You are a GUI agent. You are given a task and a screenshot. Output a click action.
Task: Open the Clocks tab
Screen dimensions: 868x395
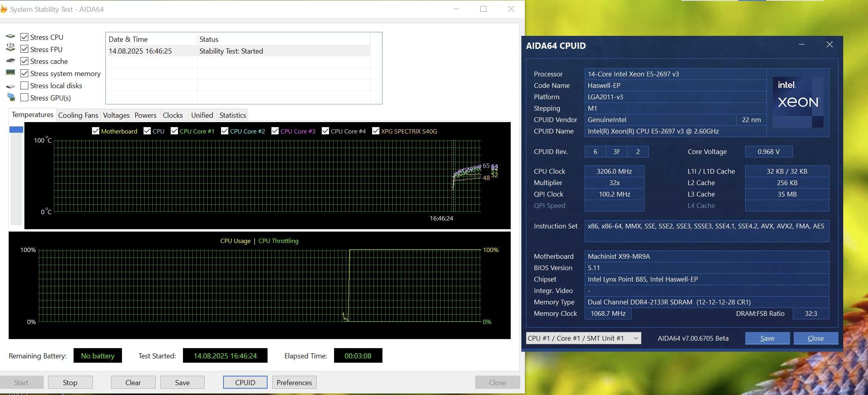(x=173, y=115)
